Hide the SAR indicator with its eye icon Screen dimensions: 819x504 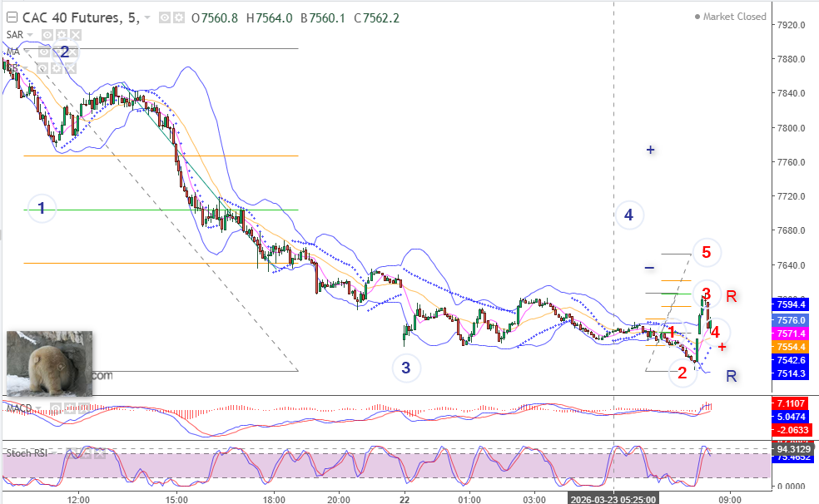click(47, 35)
